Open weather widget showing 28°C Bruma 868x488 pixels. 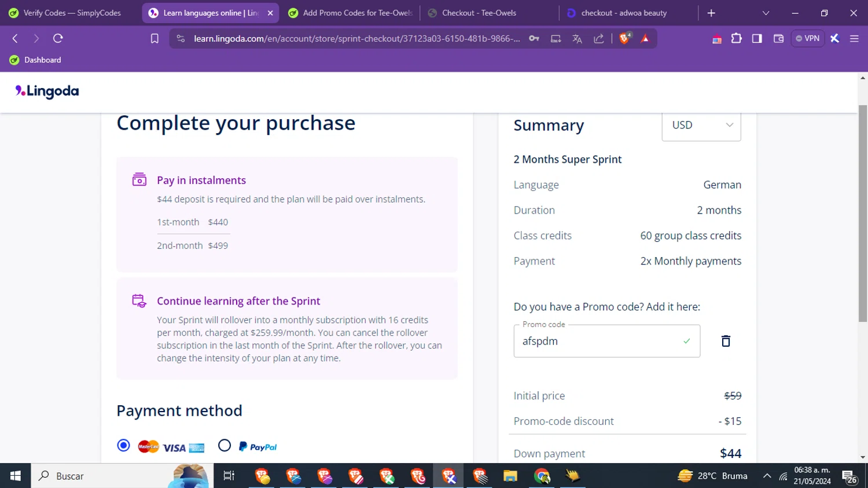[x=712, y=476]
